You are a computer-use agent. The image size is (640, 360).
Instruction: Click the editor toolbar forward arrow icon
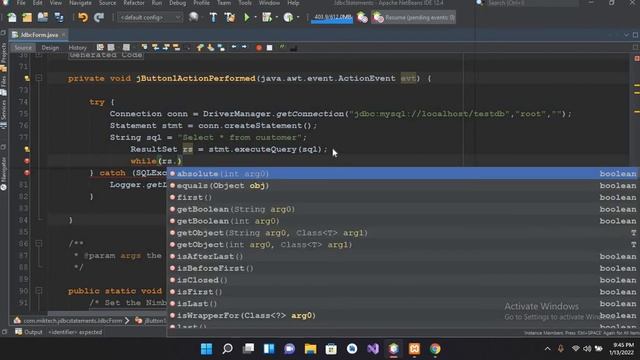pyautogui.click(x=244, y=47)
